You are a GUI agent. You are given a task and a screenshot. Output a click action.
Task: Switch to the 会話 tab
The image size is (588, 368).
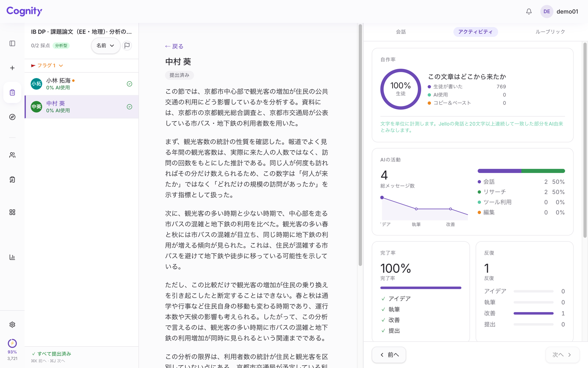tap(401, 32)
